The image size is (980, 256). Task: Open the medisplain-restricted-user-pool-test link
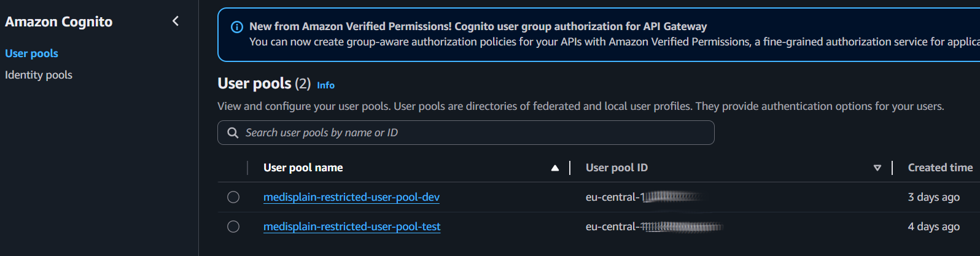coord(352,227)
